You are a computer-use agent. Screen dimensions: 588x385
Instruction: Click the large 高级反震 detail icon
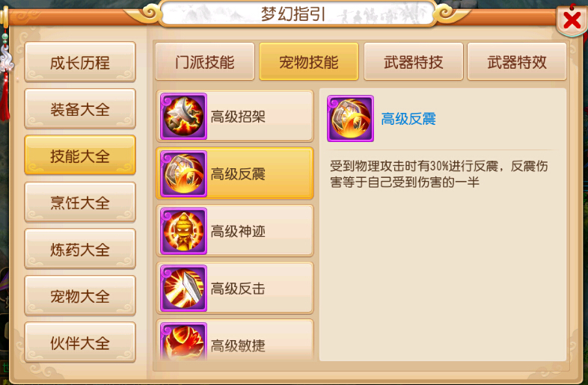click(350, 118)
